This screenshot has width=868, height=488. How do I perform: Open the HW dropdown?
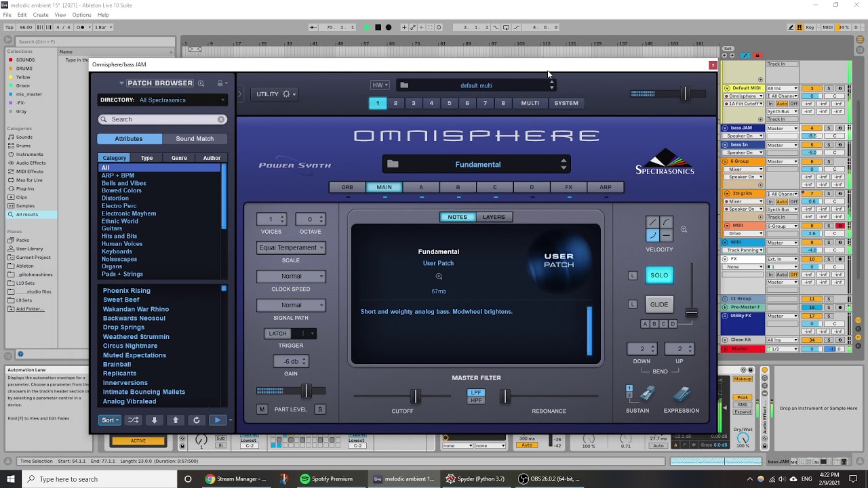coord(380,85)
